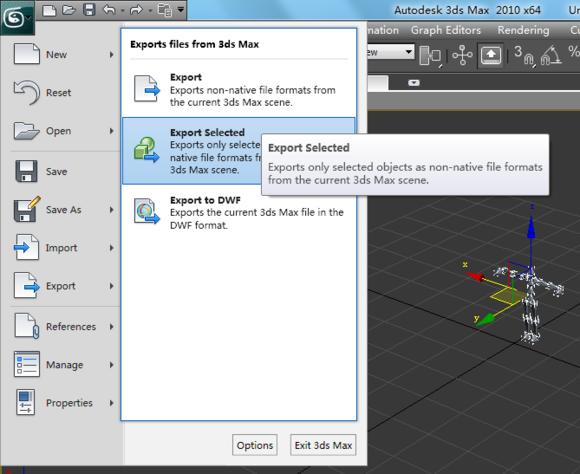
Task: Toggle the 3D Snaps button
Action: [x=525, y=56]
